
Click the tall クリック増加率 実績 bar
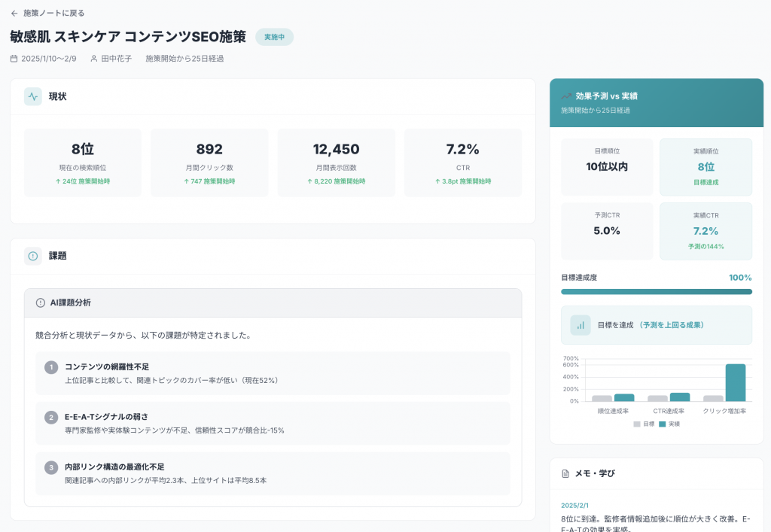[735, 382]
